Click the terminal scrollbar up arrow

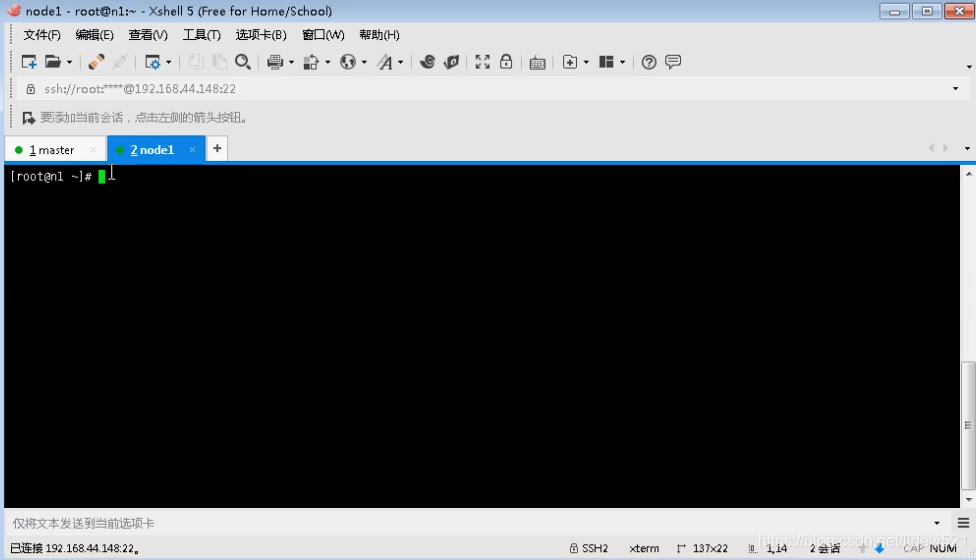pos(968,172)
